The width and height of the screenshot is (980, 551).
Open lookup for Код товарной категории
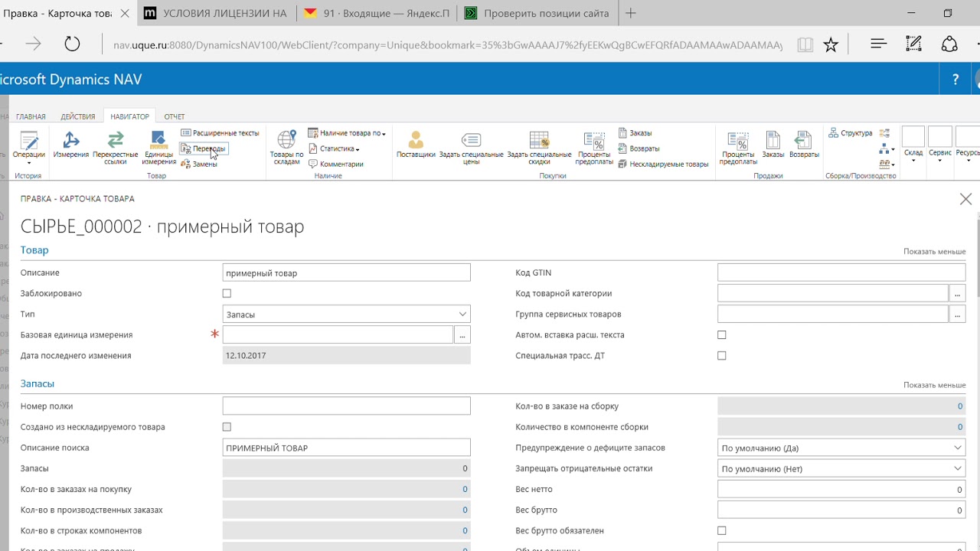point(957,293)
